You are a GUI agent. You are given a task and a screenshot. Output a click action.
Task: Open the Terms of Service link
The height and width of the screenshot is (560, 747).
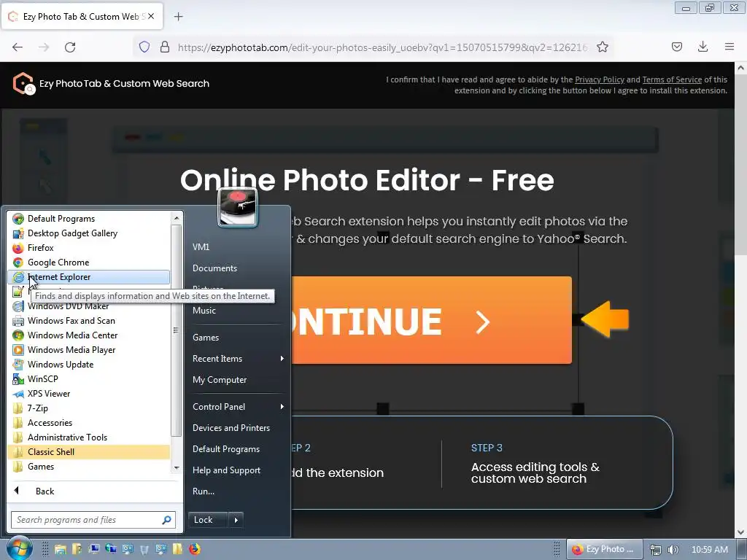click(672, 79)
